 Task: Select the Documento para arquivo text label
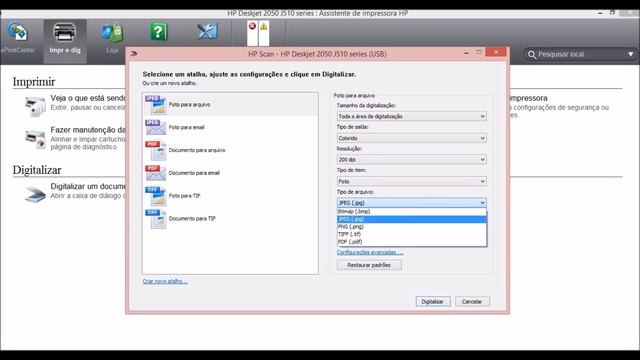[x=197, y=150]
